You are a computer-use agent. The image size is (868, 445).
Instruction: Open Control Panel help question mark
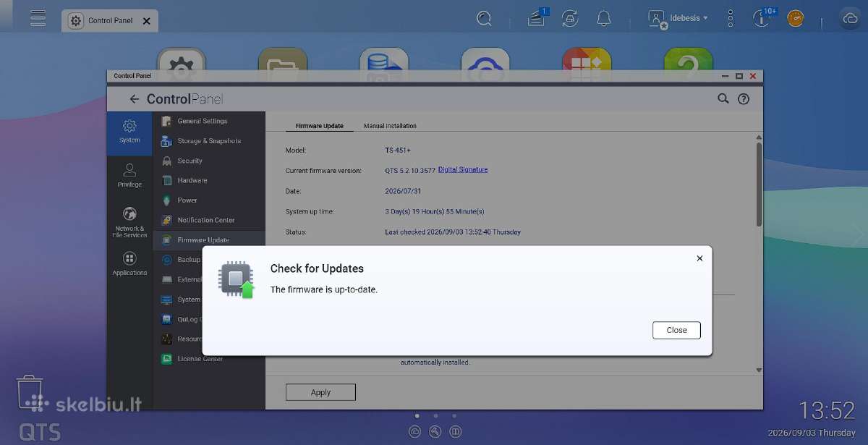coord(743,99)
